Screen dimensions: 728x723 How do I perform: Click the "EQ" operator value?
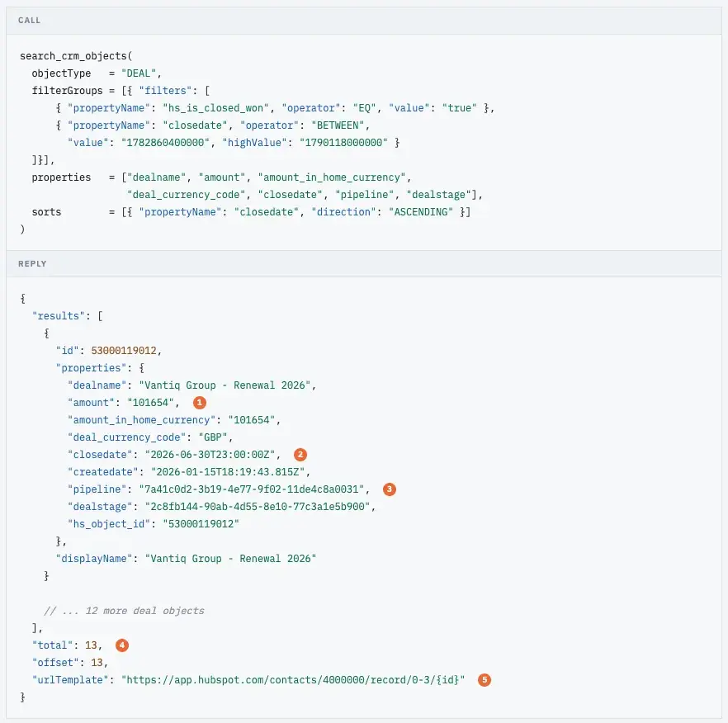pyautogui.click(x=365, y=108)
